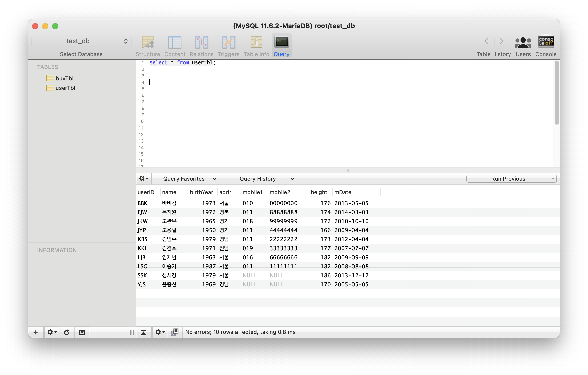This screenshot has width=588, height=375.
Task: Click the sidebar width resize handle
Action: coord(132,332)
